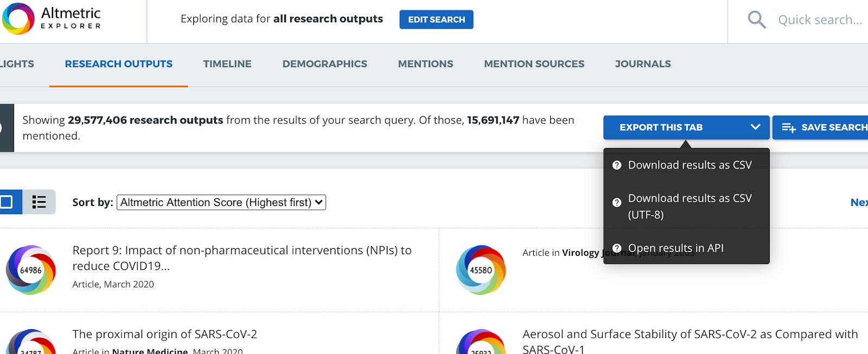Go to the Mention Sources tab
This screenshot has width=868, height=354.
(534, 64)
